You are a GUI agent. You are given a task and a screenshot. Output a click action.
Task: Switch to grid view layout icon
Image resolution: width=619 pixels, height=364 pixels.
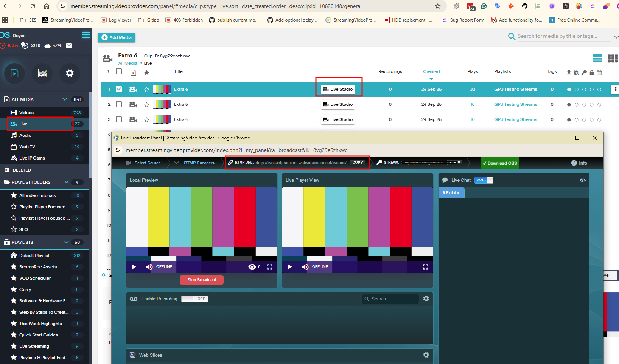612,59
